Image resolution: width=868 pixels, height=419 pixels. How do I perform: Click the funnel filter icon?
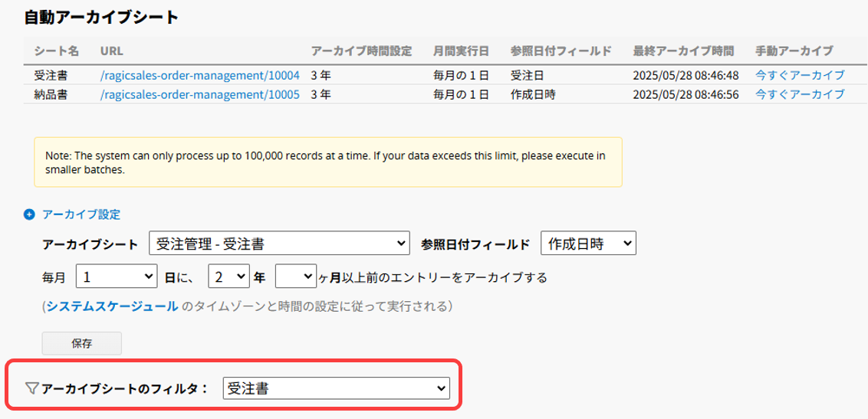[32, 388]
